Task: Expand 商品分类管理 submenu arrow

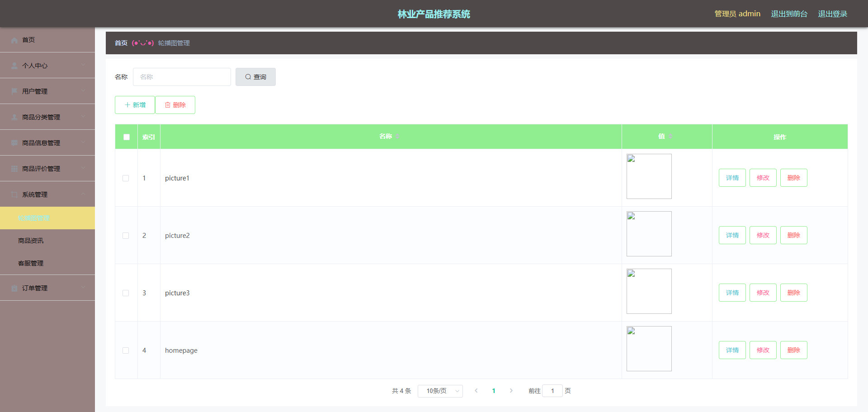Action: click(83, 117)
